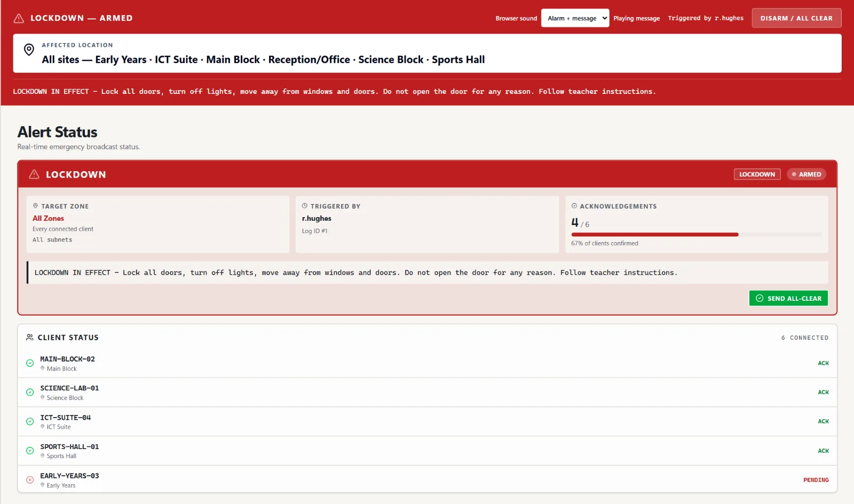This screenshot has width=854, height=504.
Task: Click the check-circle icon next to ACKNOWLEDGEMENTS
Action: point(574,206)
